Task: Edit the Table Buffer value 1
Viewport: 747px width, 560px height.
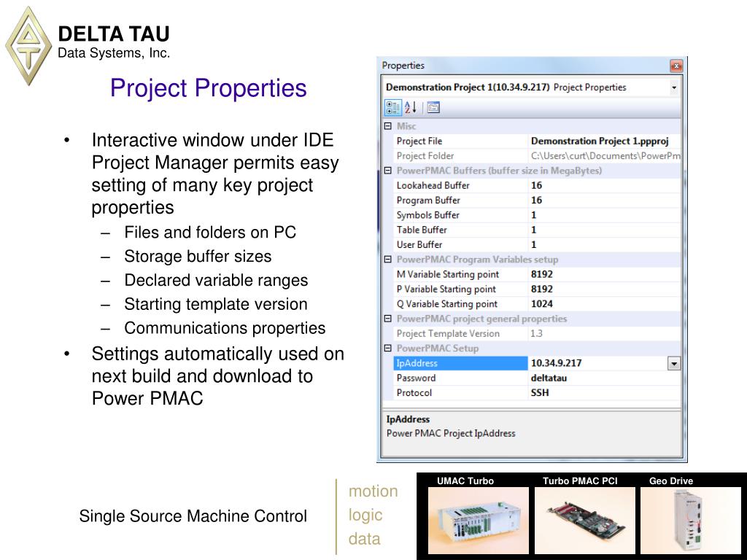Action: coord(533,230)
